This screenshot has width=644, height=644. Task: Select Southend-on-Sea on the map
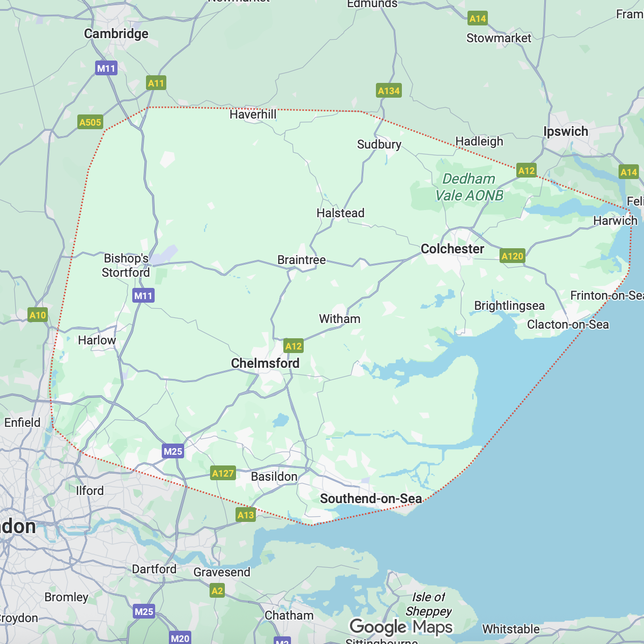(x=371, y=499)
